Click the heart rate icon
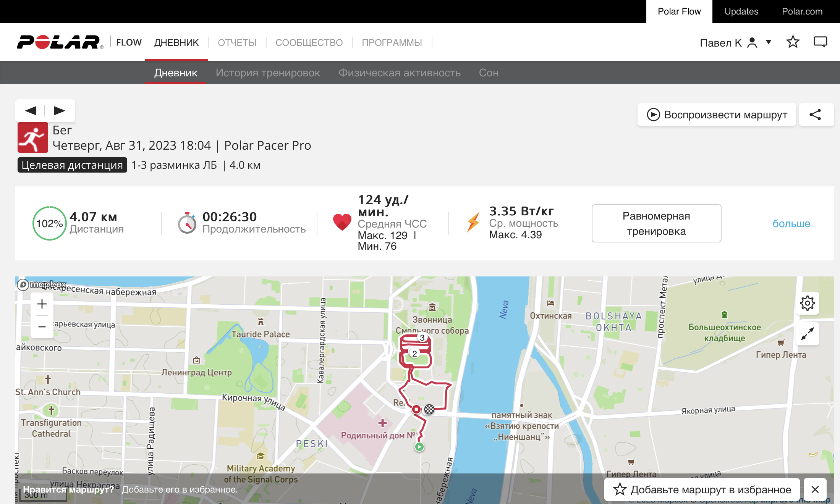The height and width of the screenshot is (504, 840). [x=342, y=222]
